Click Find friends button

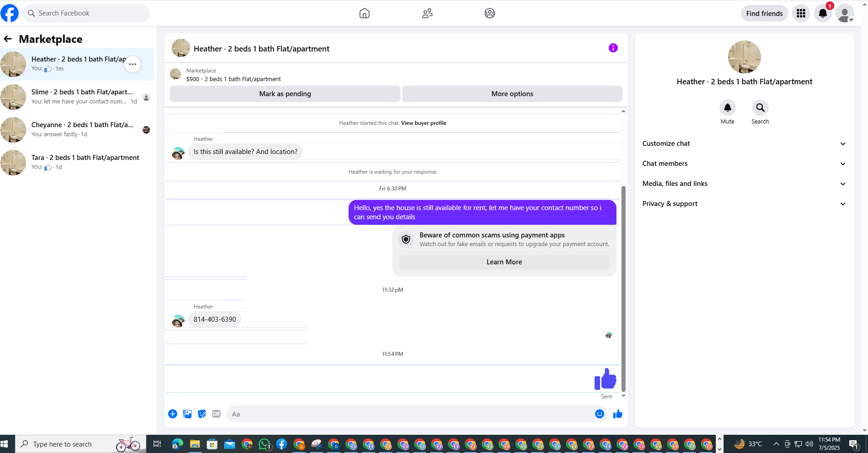coord(765,13)
